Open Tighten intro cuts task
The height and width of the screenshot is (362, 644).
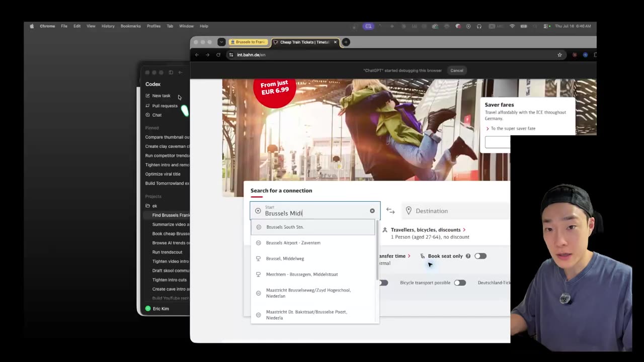point(169,280)
